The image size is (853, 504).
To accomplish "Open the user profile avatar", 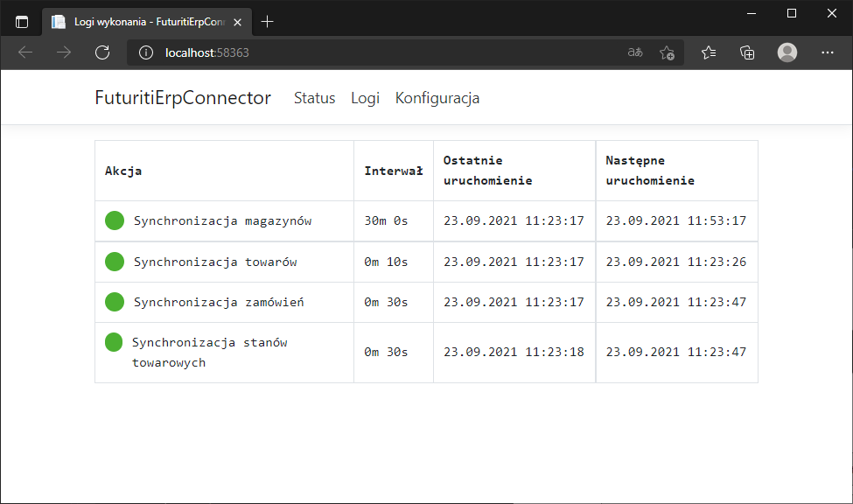I will 787,52.
